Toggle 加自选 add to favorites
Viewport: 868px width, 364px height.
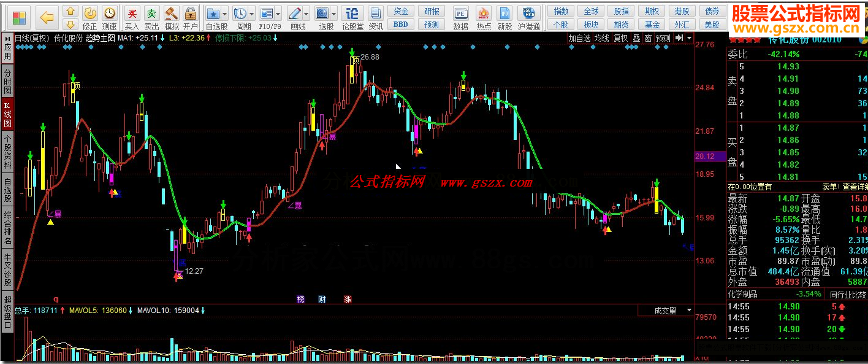(579, 38)
